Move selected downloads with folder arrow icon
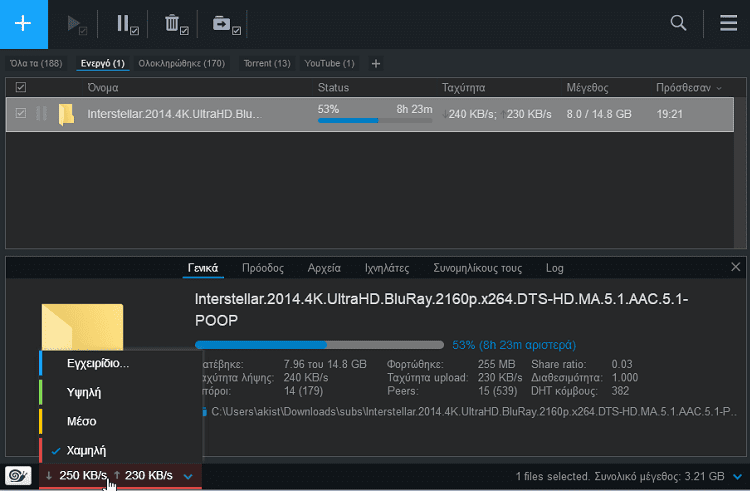 [226, 24]
